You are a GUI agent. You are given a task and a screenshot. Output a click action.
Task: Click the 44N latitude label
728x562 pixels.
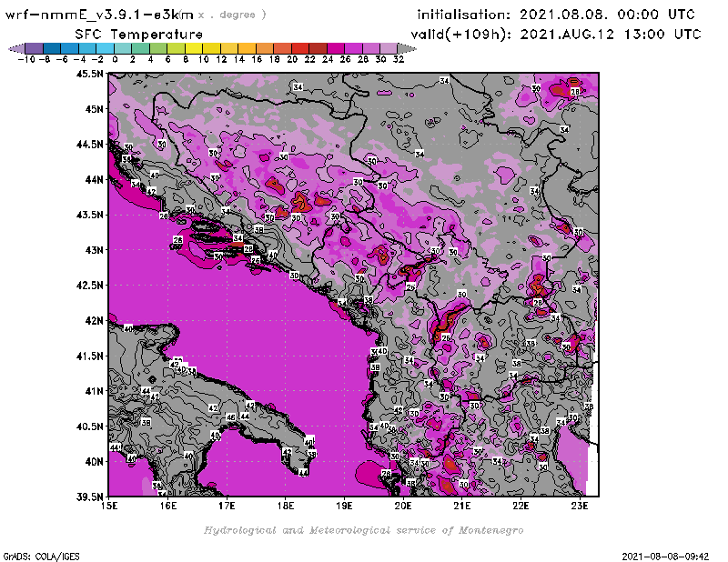tap(94, 179)
